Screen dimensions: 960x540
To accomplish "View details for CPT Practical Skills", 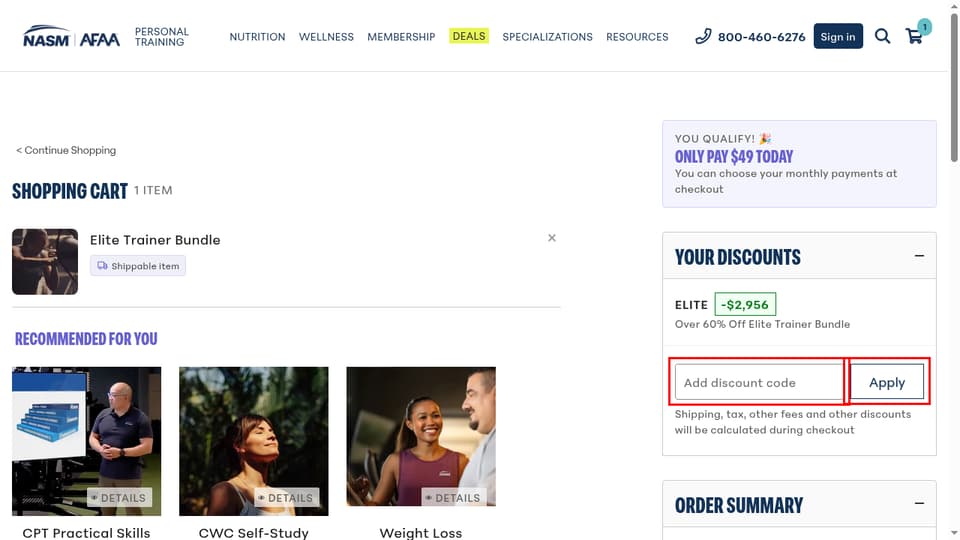I will click(x=119, y=498).
